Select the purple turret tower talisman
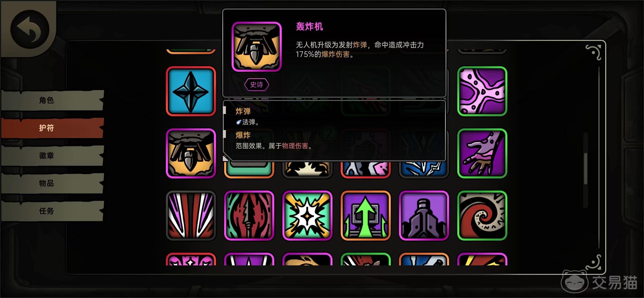 click(424, 215)
